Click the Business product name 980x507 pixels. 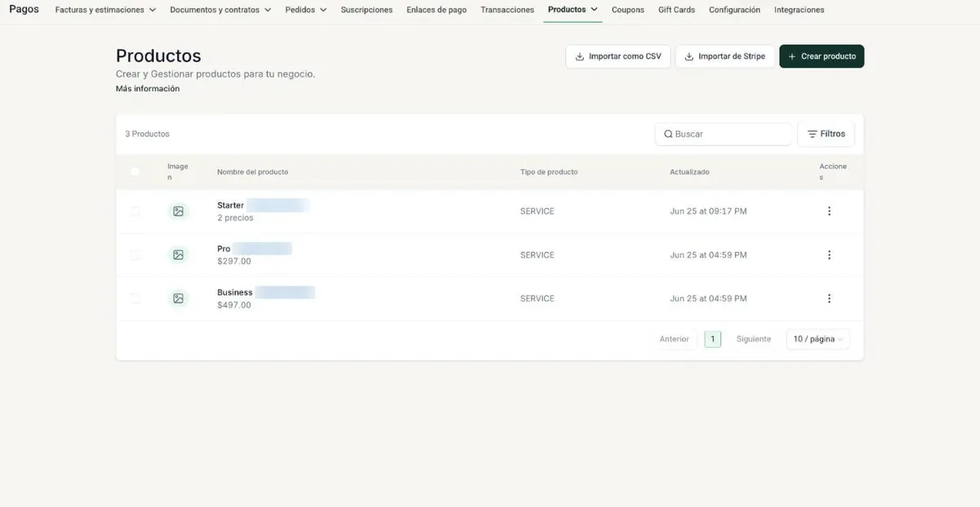(x=234, y=292)
